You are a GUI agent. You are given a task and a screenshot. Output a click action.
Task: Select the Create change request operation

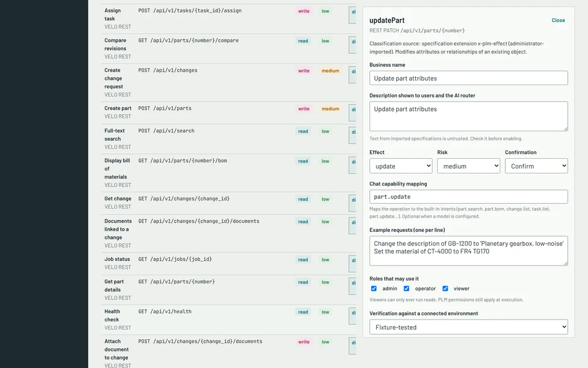click(x=228, y=83)
